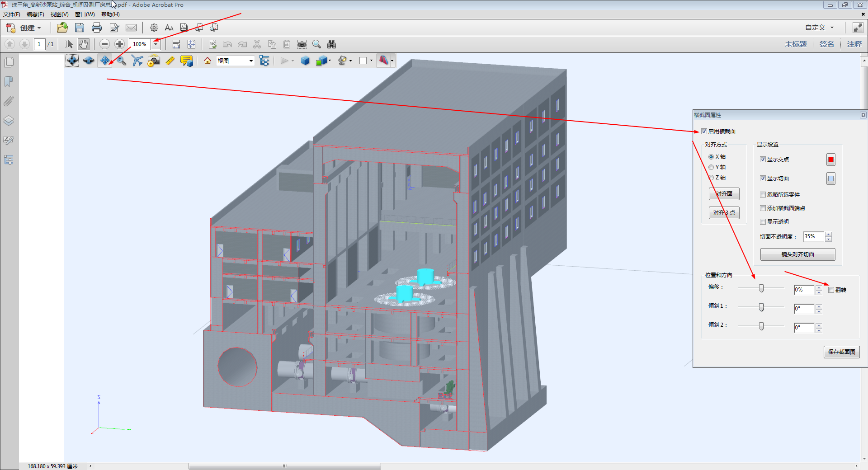The height and width of the screenshot is (470, 868).
Task: Open the Layers side panel
Action: point(9,121)
